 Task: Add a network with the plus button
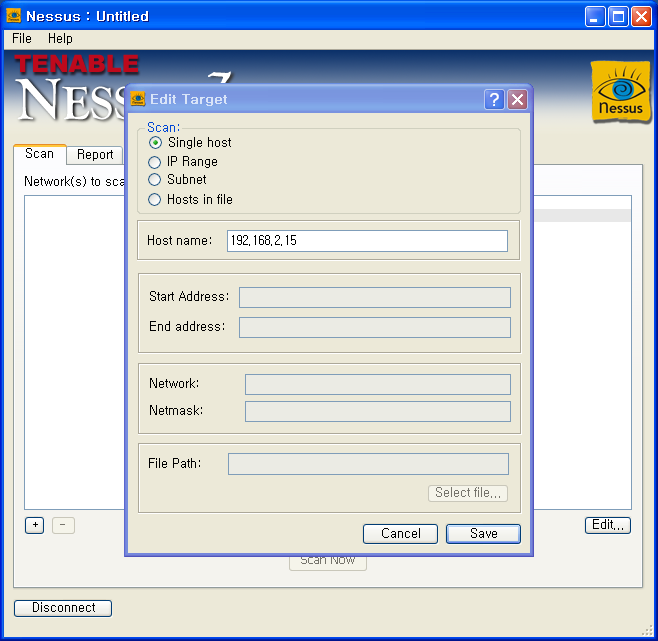34,525
